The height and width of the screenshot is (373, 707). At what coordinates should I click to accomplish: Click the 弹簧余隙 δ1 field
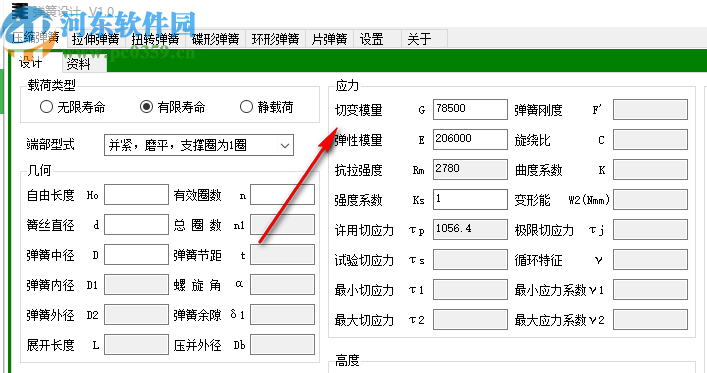(x=283, y=315)
